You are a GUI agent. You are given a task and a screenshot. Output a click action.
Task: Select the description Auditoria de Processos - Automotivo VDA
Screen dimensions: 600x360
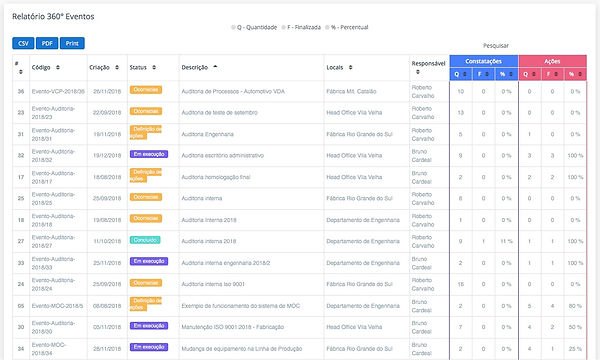[x=233, y=91]
